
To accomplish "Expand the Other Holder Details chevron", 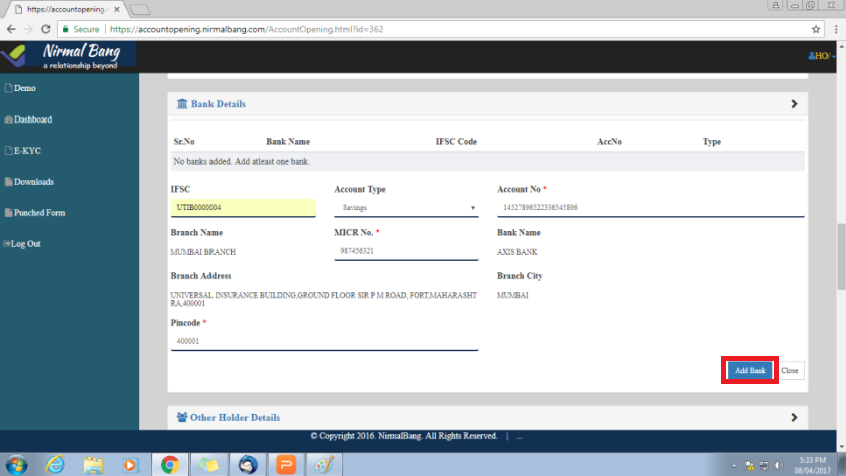I will [794, 417].
